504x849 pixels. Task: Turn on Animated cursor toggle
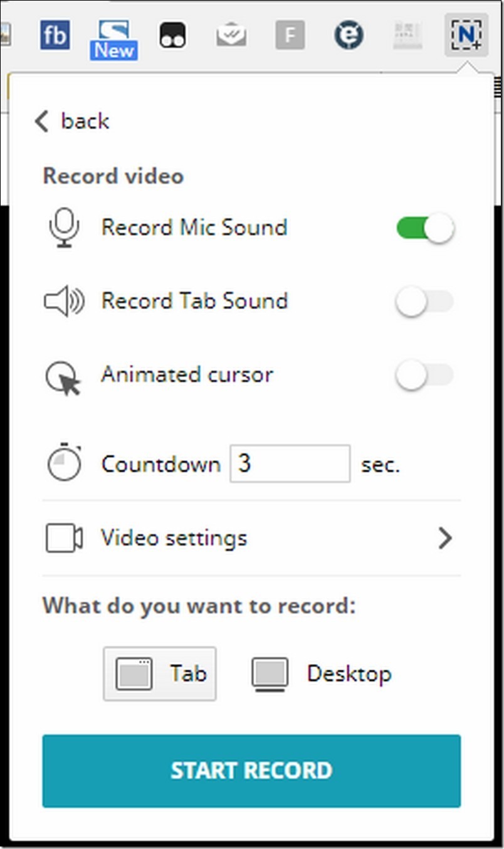point(425,376)
